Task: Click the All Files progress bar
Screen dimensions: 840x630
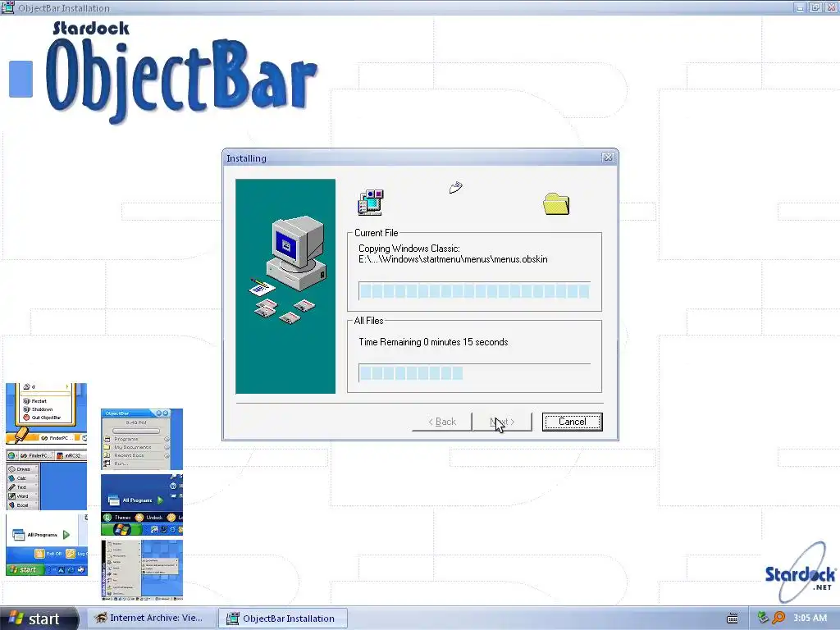Action: (474, 373)
